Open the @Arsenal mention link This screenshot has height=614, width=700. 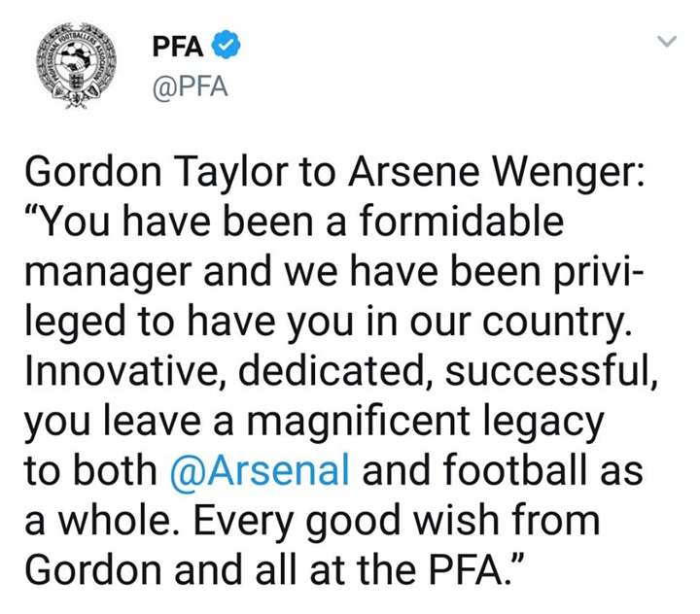(x=260, y=470)
